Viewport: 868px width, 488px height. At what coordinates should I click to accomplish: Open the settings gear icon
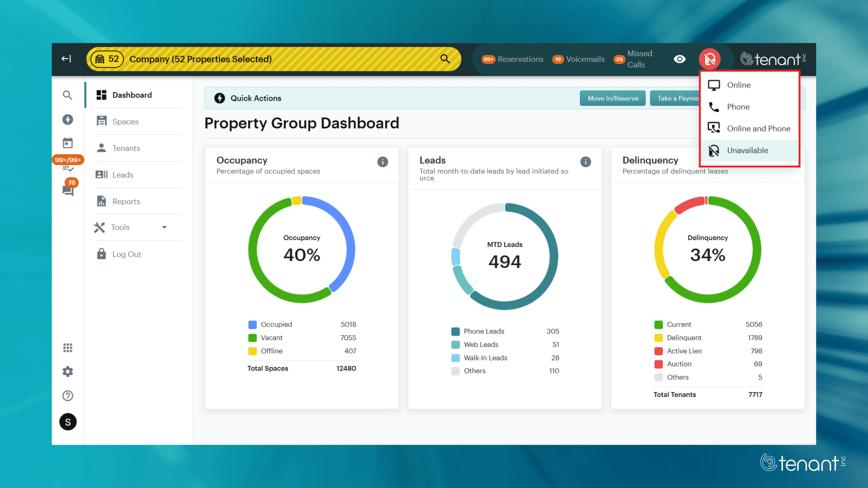click(x=68, y=372)
